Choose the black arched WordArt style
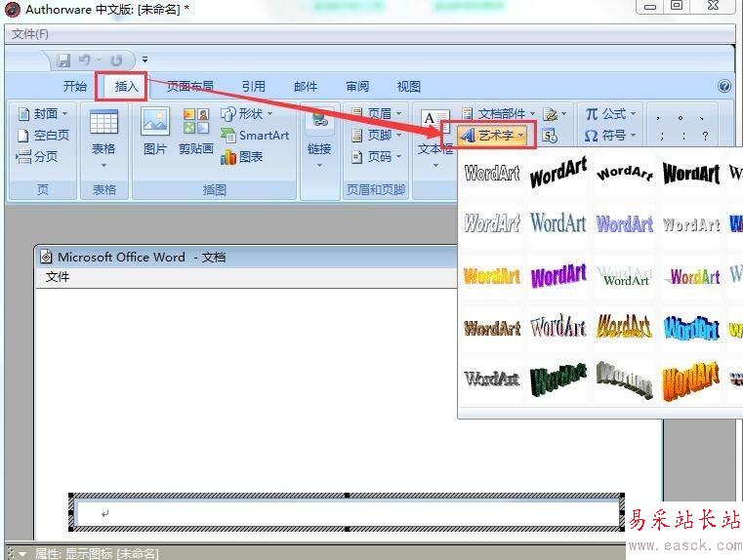743x560 pixels. (625, 173)
